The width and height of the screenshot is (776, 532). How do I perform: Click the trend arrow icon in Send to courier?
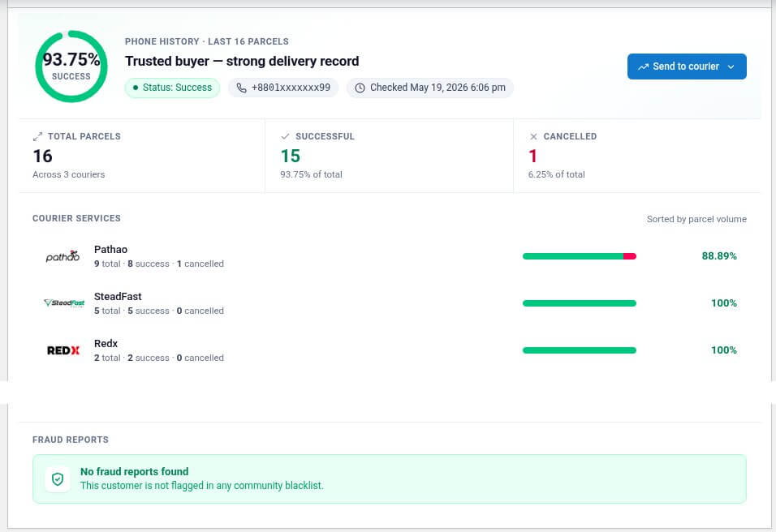point(643,66)
